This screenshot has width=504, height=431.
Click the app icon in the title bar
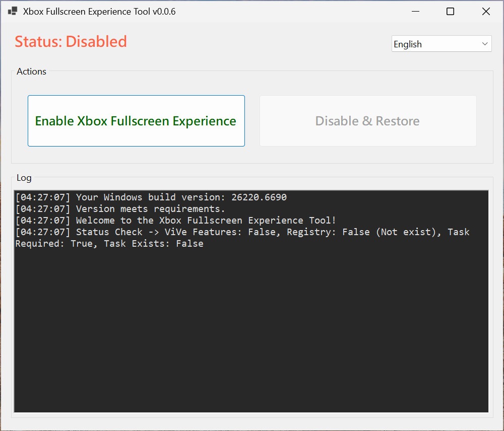(13, 11)
